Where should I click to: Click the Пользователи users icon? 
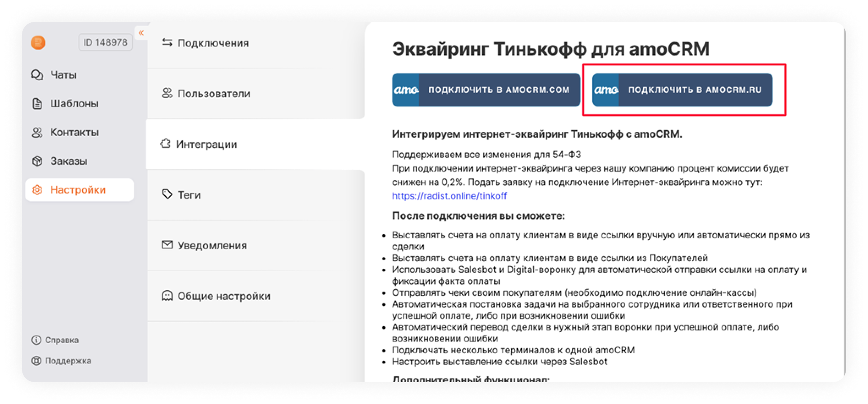coord(167,93)
